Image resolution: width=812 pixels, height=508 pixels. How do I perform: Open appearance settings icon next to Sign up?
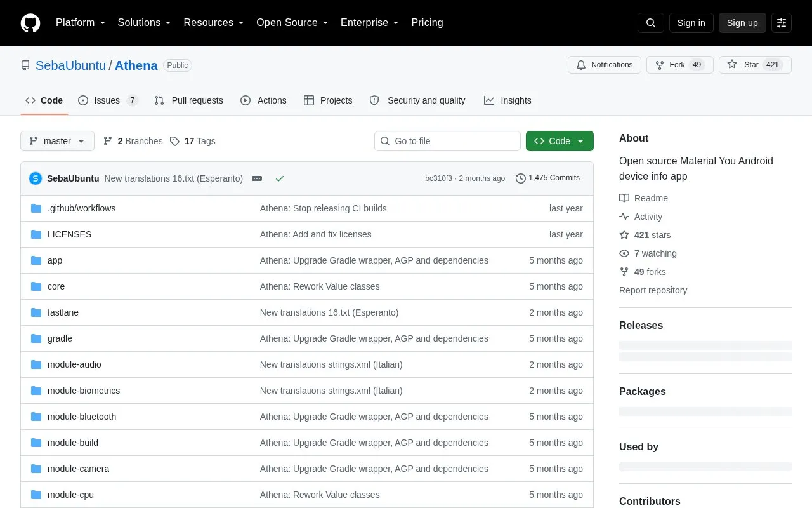coord(782,23)
